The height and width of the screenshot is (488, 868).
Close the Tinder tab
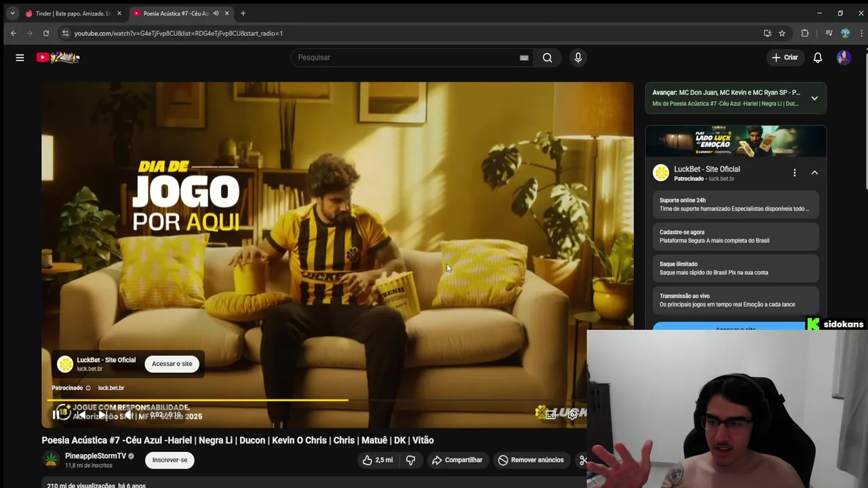tap(119, 14)
